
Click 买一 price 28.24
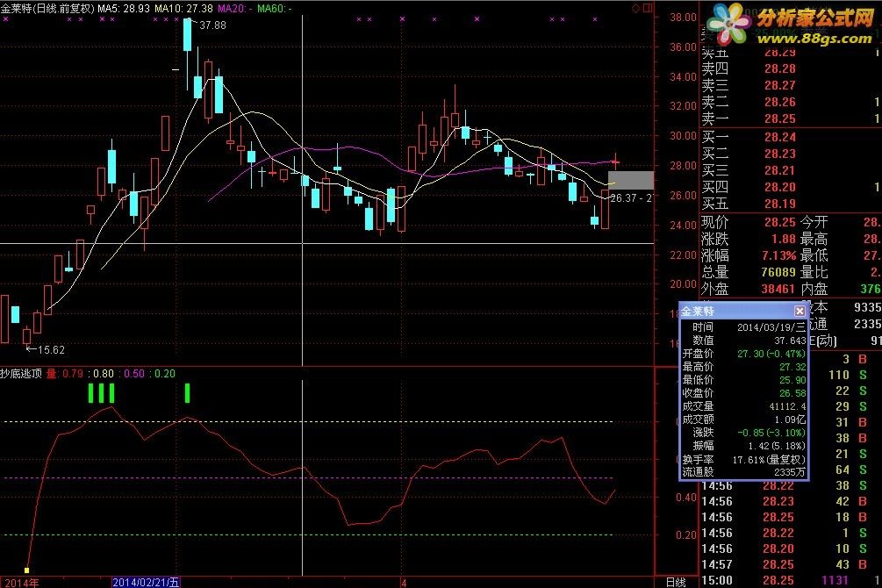pyautogui.click(x=779, y=137)
